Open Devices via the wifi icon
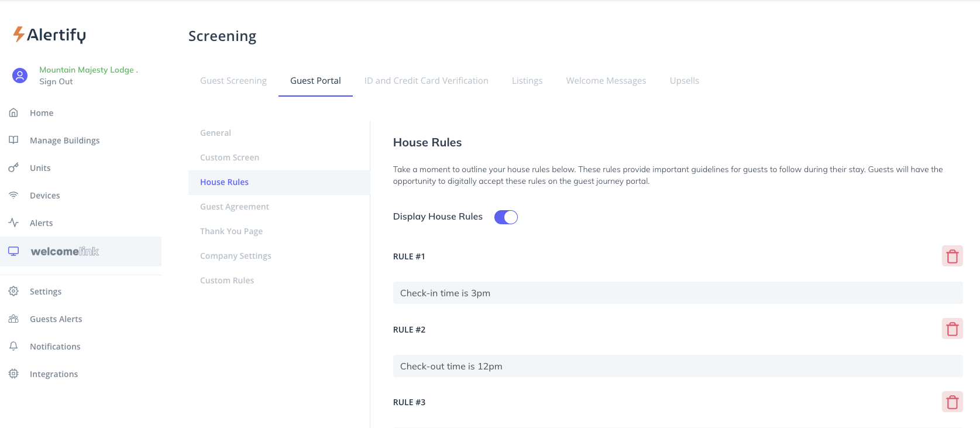The height and width of the screenshot is (428, 980). pyautogui.click(x=13, y=195)
